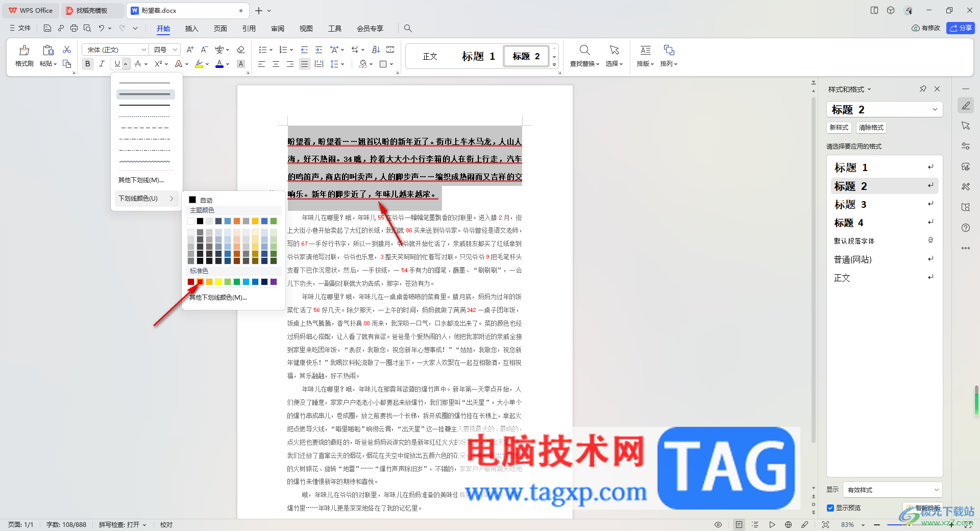Image resolution: width=980 pixels, height=531 pixels.
Task: Click the 拼写检查 status bar entry
Action: (122, 524)
